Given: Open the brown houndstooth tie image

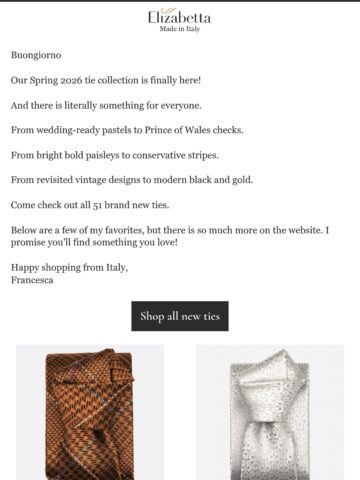Looking at the screenshot, I should tap(90, 412).
